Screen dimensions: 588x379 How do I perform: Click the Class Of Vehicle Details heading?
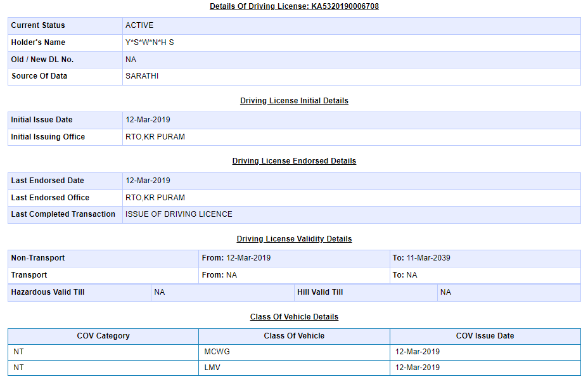294,317
